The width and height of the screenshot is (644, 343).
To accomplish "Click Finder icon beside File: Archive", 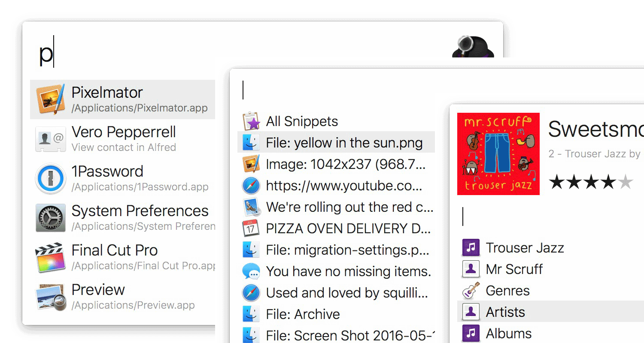I will (x=251, y=314).
